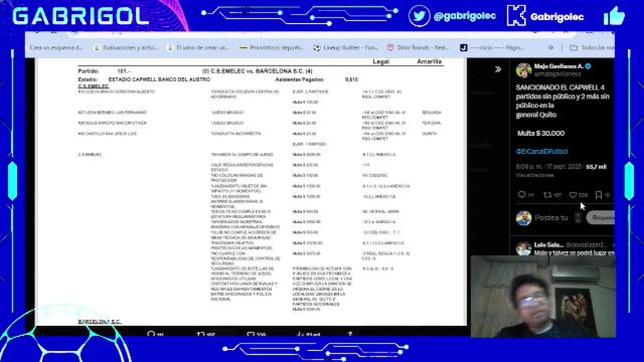This screenshot has width=644, height=362.
Task: Click the tweet timestamp '8:06 p. m. · 17 sept. 2025'
Action: 550,166
